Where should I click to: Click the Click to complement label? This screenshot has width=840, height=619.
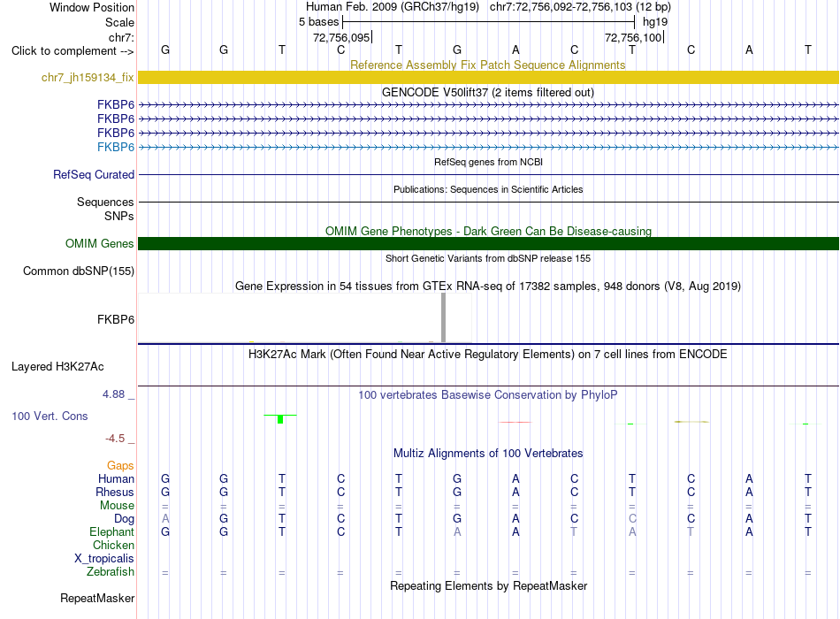(73, 51)
